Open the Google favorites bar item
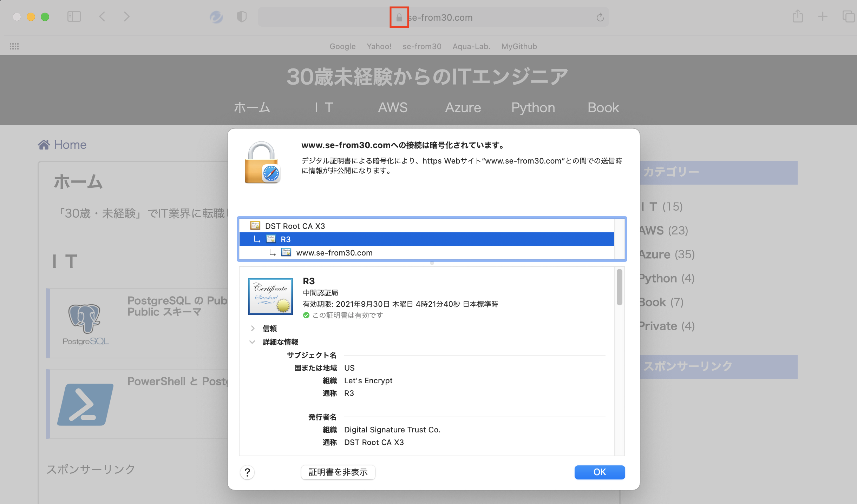The image size is (857, 504). 342,46
